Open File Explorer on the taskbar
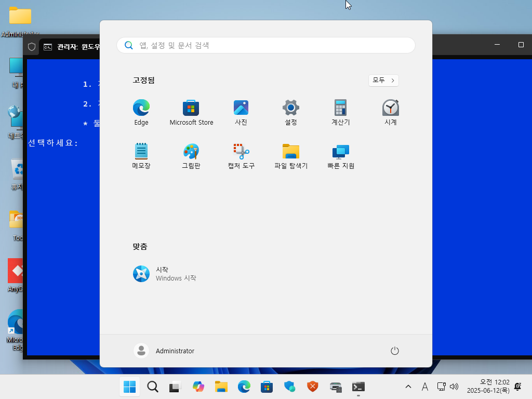 pyautogui.click(x=221, y=387)
